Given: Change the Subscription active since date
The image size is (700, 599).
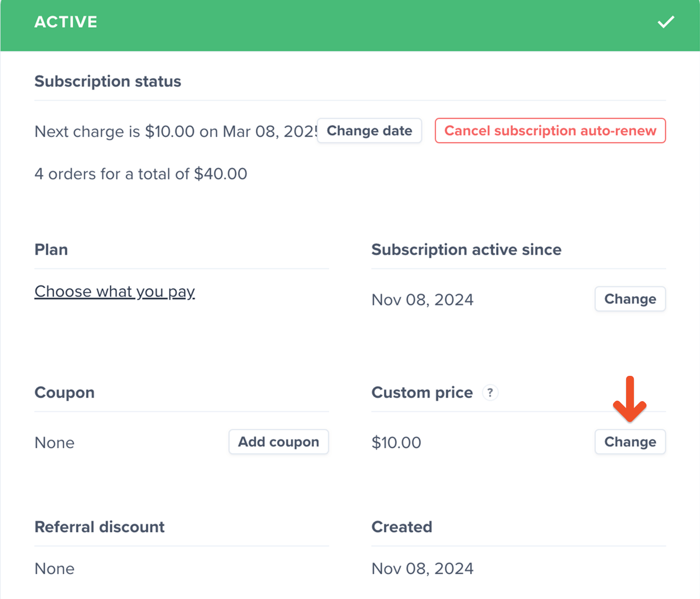Looking at the screenshot, I should (x=630, y=299).
